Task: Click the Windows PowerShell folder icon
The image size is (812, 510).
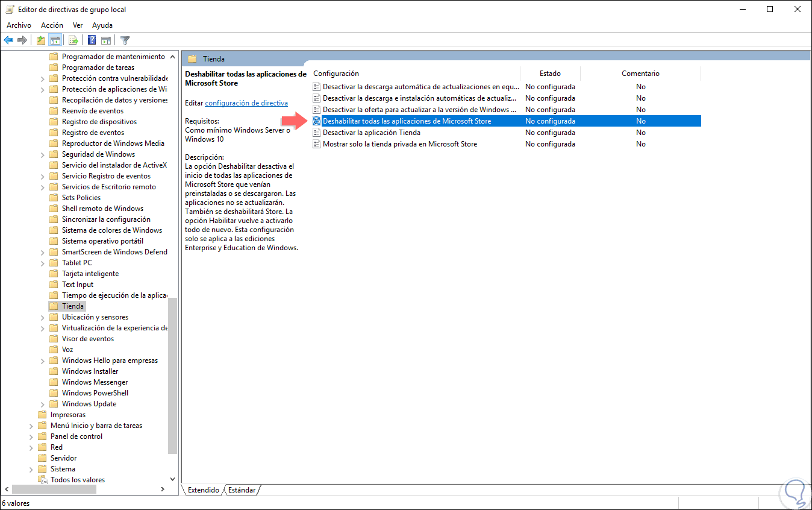Action: 54,393
